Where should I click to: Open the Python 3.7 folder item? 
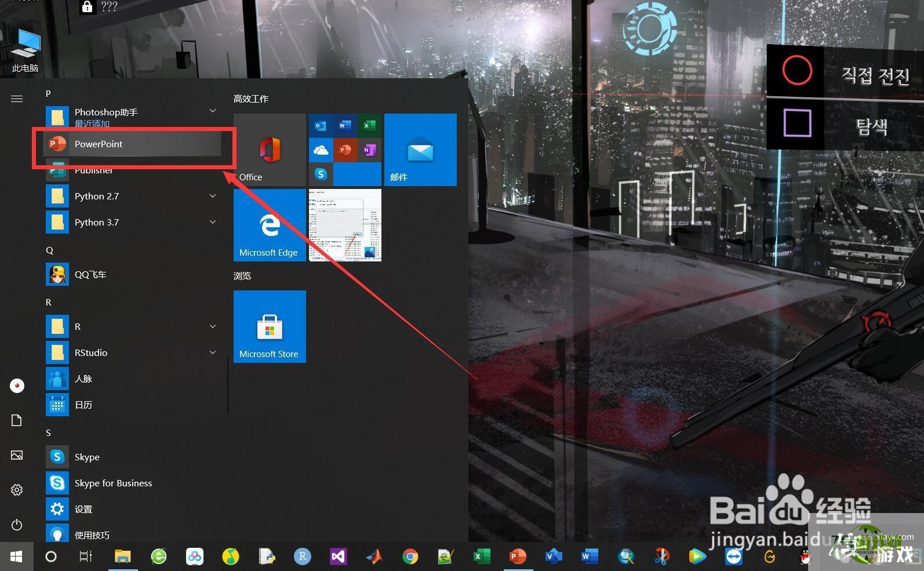click(133, 222)
